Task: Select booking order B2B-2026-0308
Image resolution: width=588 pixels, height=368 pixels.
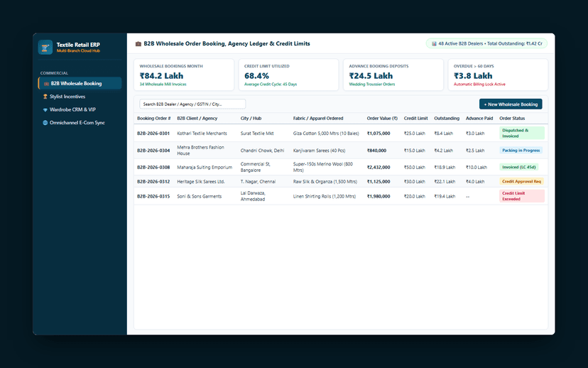Action: (153, 168)
